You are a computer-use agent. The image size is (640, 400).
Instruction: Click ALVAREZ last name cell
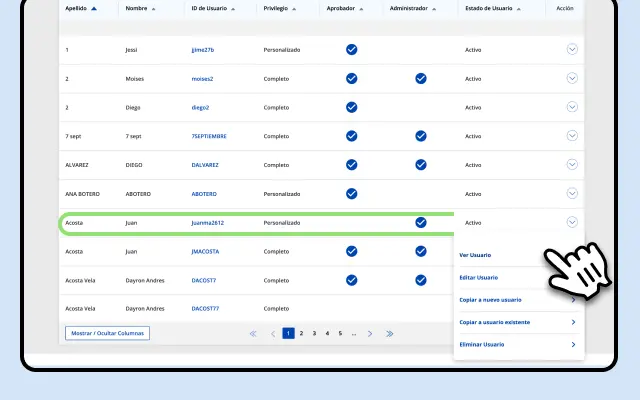(x=77, y=165)
